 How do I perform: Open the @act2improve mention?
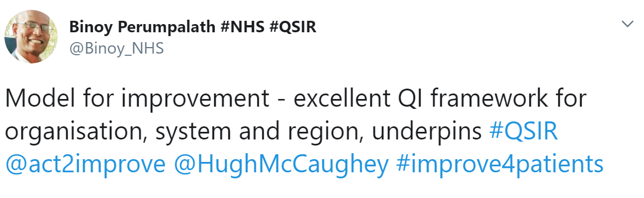click(x=85, y=165)
